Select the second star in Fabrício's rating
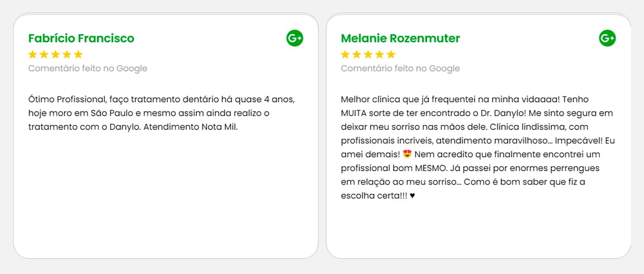644x274 pixels. pyautogui.click(x=44, y=55)
